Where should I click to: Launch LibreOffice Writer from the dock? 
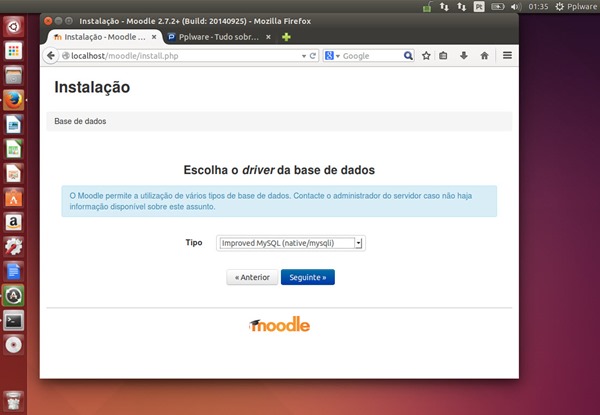tap(13, 125)
